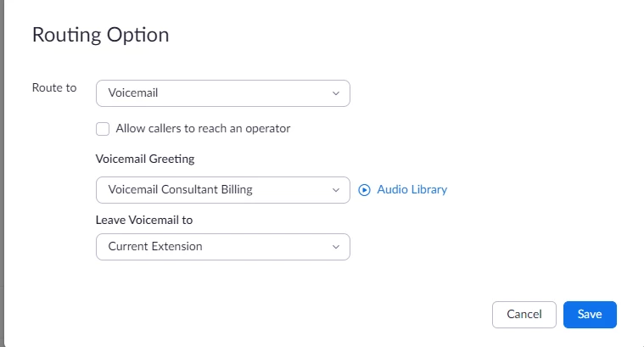Expand chevron arrow beside Voicemail Consultant Billing
Viewport: 644px width, 347px height.
(336, 190)
